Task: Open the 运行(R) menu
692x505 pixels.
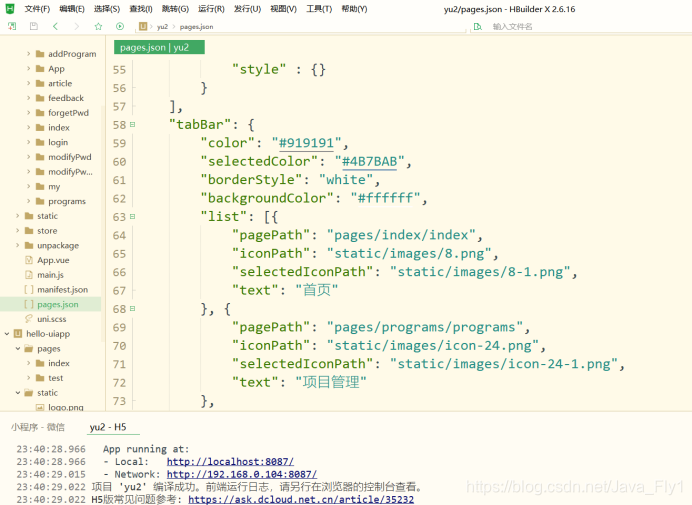Action: point(211,9)
